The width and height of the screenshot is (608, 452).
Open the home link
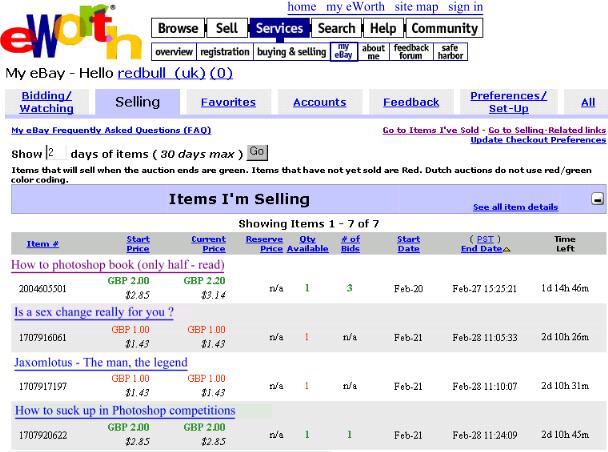coord(302,7)
